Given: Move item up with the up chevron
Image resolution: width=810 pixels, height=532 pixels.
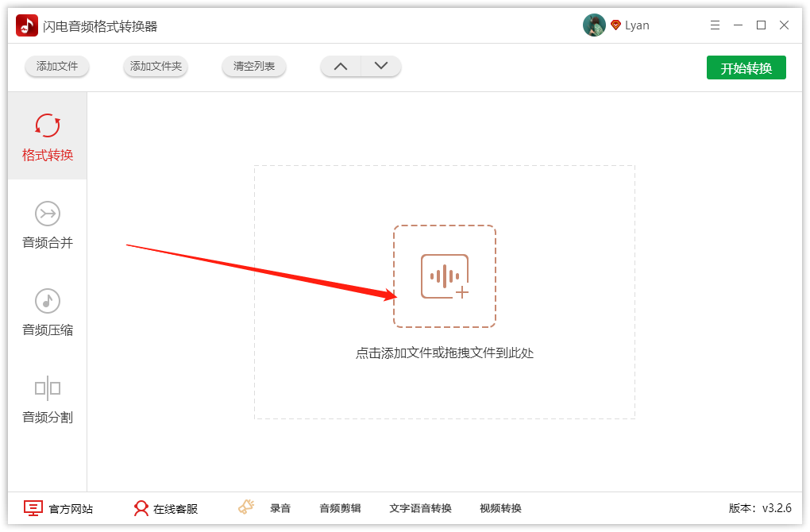Looking at the screenshot, I should click(x=341, y=66).
